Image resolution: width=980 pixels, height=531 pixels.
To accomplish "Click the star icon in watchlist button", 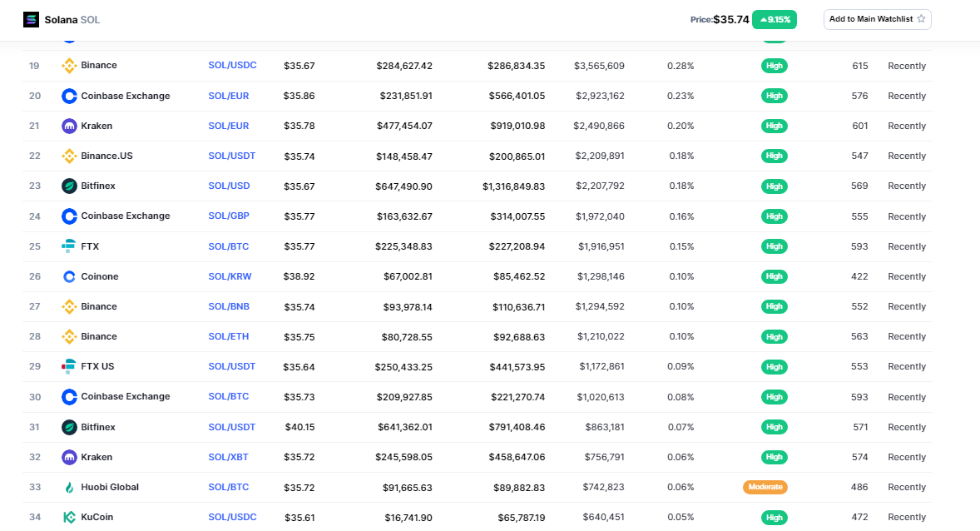I will point(921,19).
